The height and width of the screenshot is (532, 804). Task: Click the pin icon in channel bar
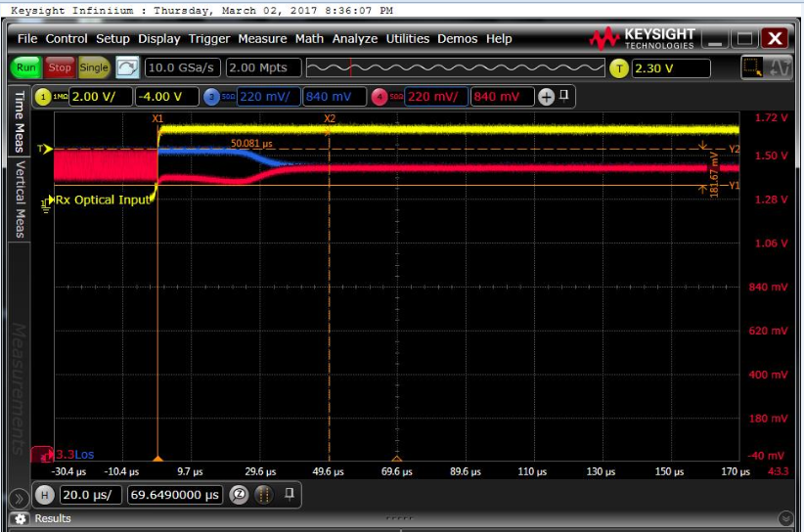(x=564, y=95)
